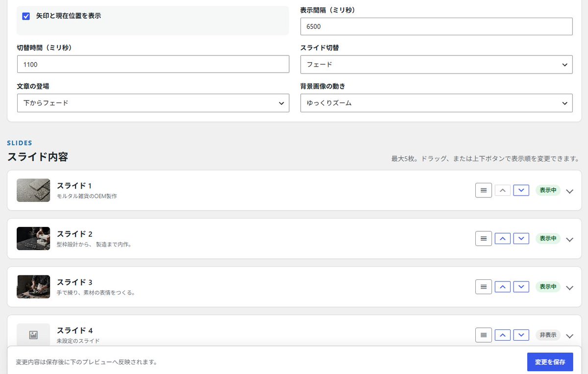Screen dimensions: 588x374
Task: Click move-up arrow for スライド 1
Action: point(503,190)
